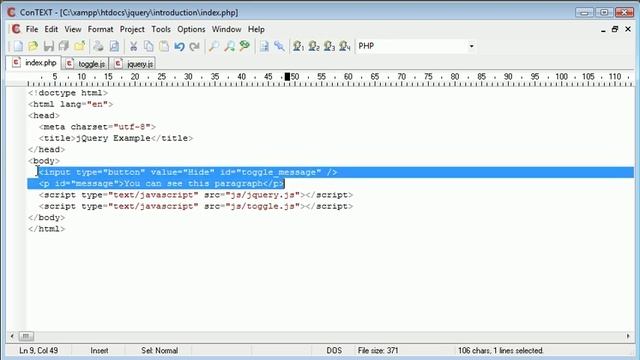Paste clipboard using paste icon
This screenshot has height=360, width=640.
point(164,46)
